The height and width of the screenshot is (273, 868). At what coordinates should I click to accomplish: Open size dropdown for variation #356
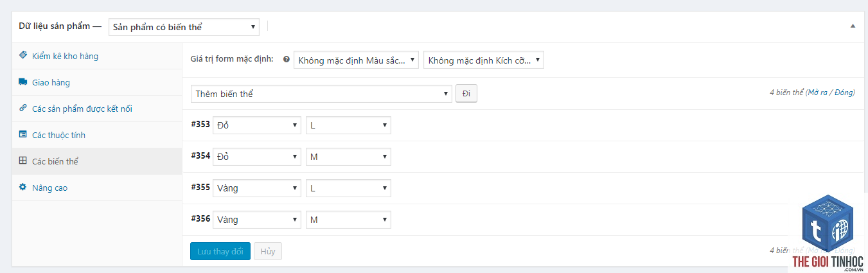tap(348, 220)
